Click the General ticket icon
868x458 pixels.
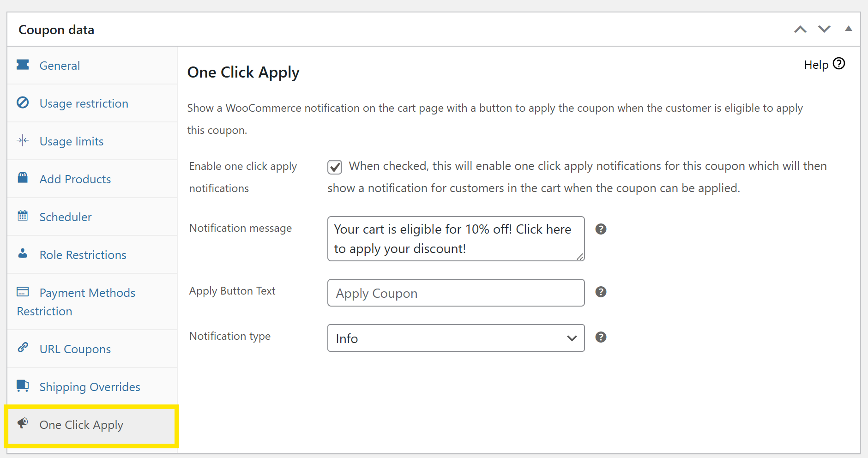[23, 65]
